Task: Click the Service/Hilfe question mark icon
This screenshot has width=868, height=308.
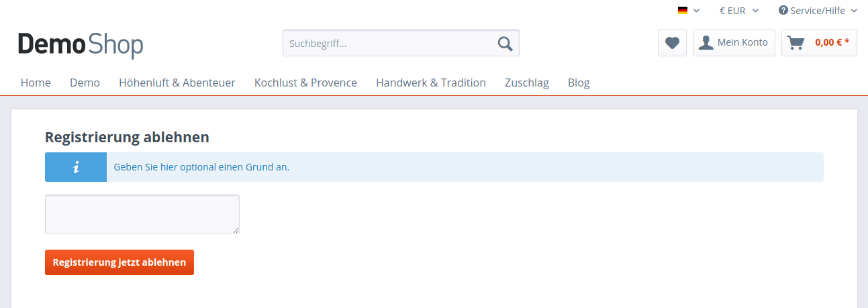Action: (x=783, y=11)
